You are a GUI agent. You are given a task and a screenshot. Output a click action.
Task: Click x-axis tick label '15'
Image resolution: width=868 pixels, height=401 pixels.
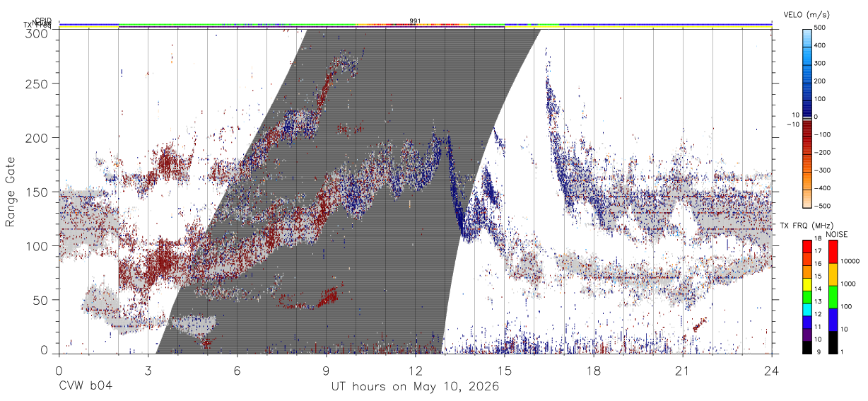point(505,371)
